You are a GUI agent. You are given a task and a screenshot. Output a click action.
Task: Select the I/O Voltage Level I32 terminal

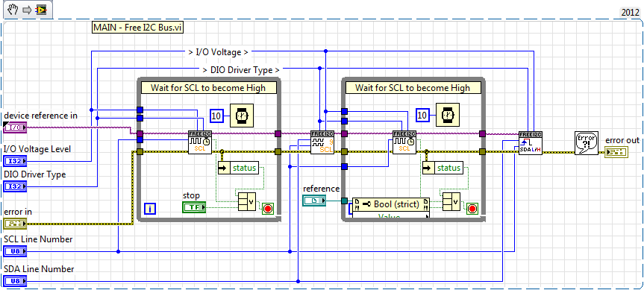pos(15,161)
